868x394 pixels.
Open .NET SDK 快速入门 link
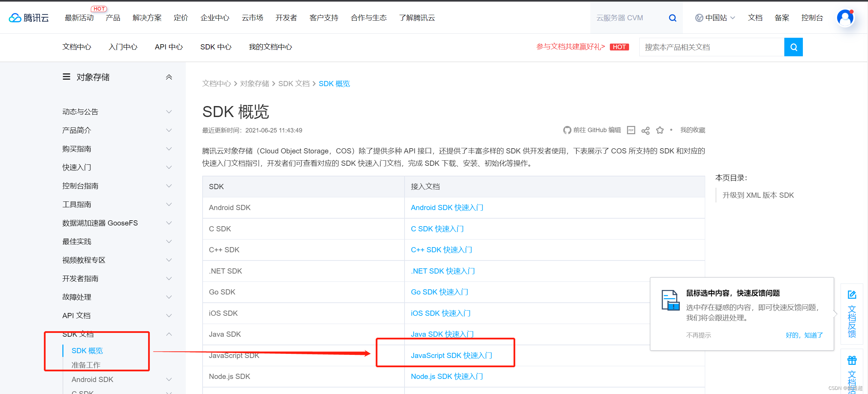click(x=443, y=271)
